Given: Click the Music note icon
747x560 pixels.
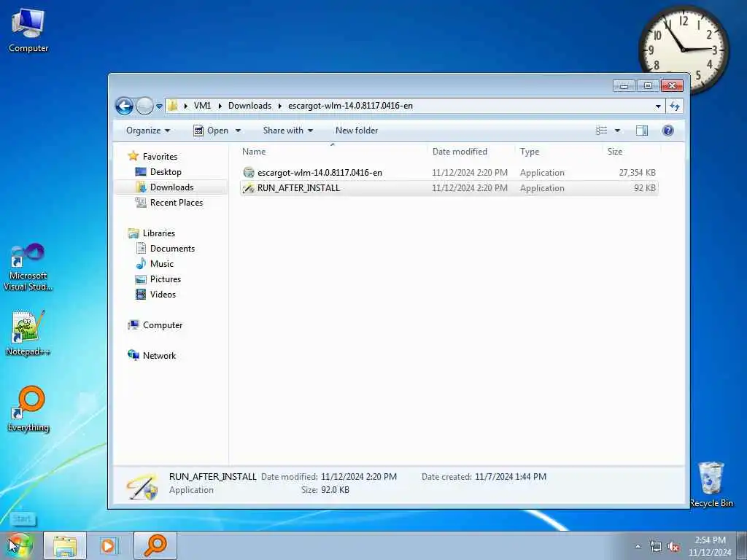Looking at the screenshot, I should pyautogui.click(x=141, y=263).
